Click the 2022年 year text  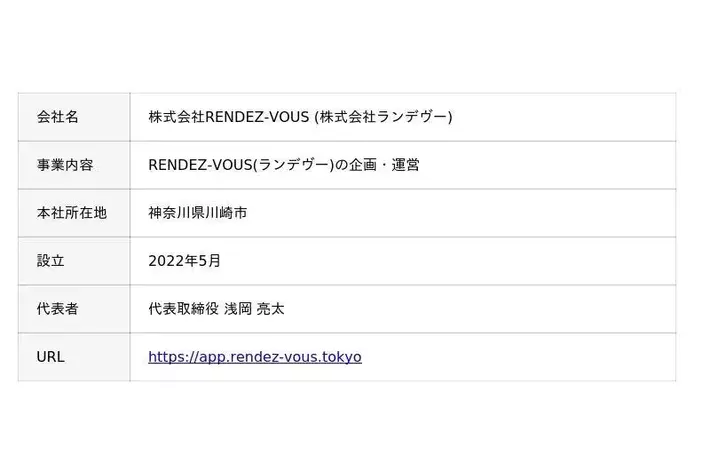pyautogui.click(x=177, y=261)
